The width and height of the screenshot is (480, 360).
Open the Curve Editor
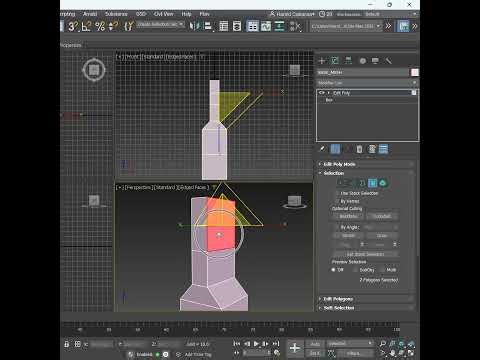tap(266, 26)
